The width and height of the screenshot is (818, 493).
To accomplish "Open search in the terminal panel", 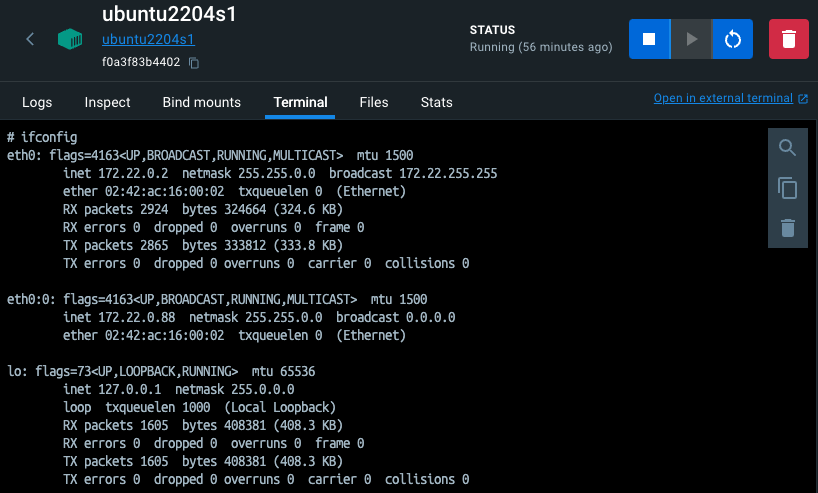I will pos(787,148).
